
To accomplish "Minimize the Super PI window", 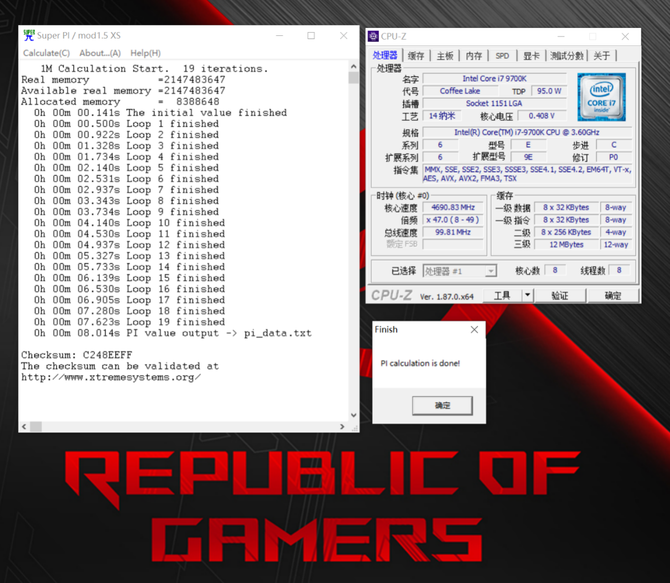I will tap(279, 36).
